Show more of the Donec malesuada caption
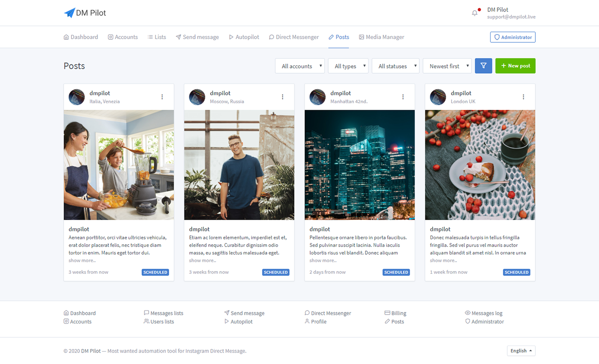Image resolution: width=599 pixels, height=364 pixels. tap(443, 260)
